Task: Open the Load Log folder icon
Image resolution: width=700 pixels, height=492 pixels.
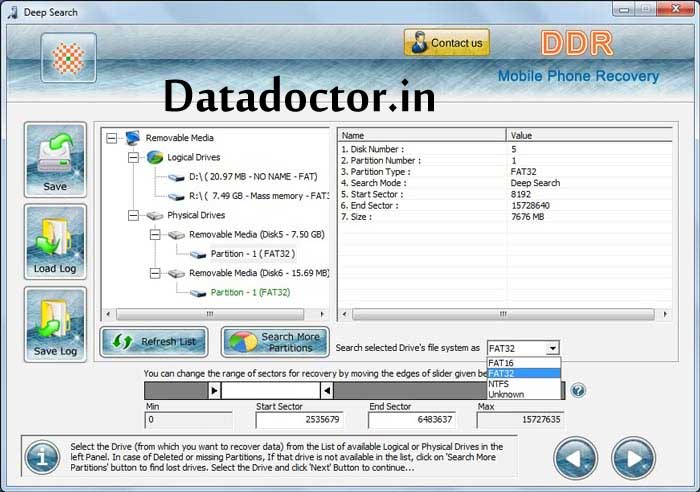Action: [x=55, y=242]
